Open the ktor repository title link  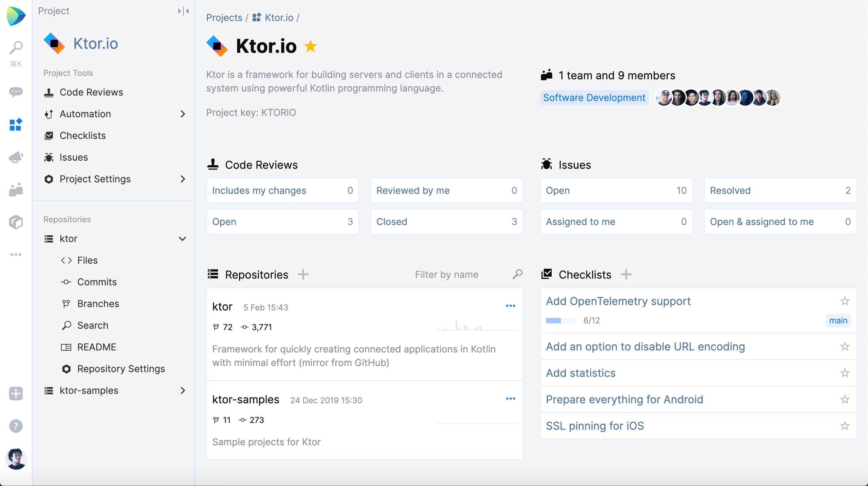tap(222, 307)
